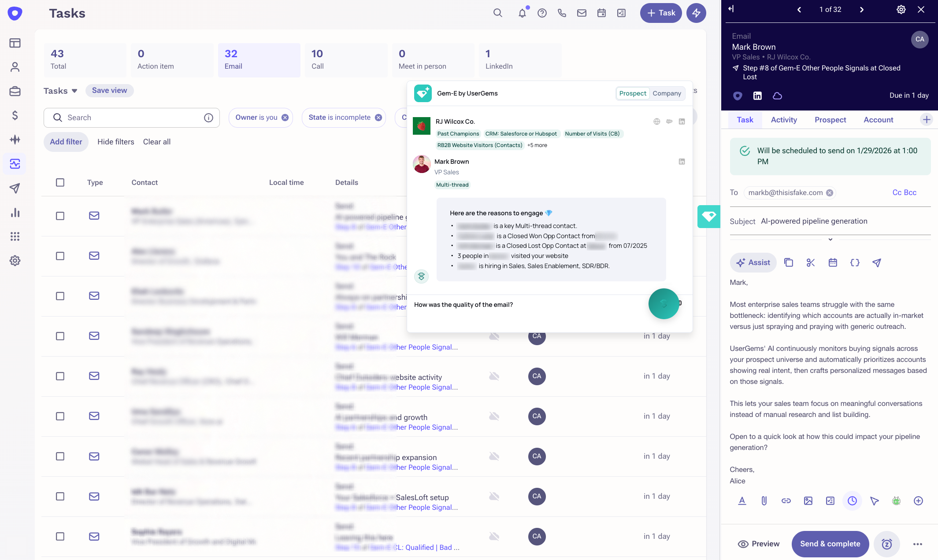Select the Company tab in Gem-E panel
Viewport: 938px width, 560px height.
click(x=667, y=93)
